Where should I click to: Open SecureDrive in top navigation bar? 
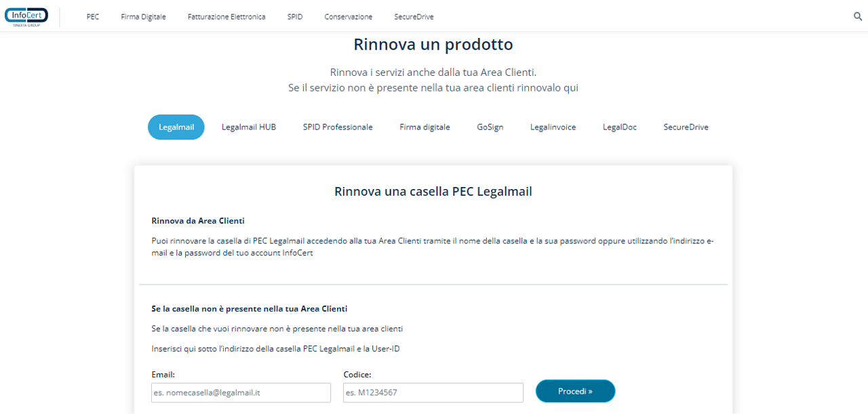click(414, 17)
